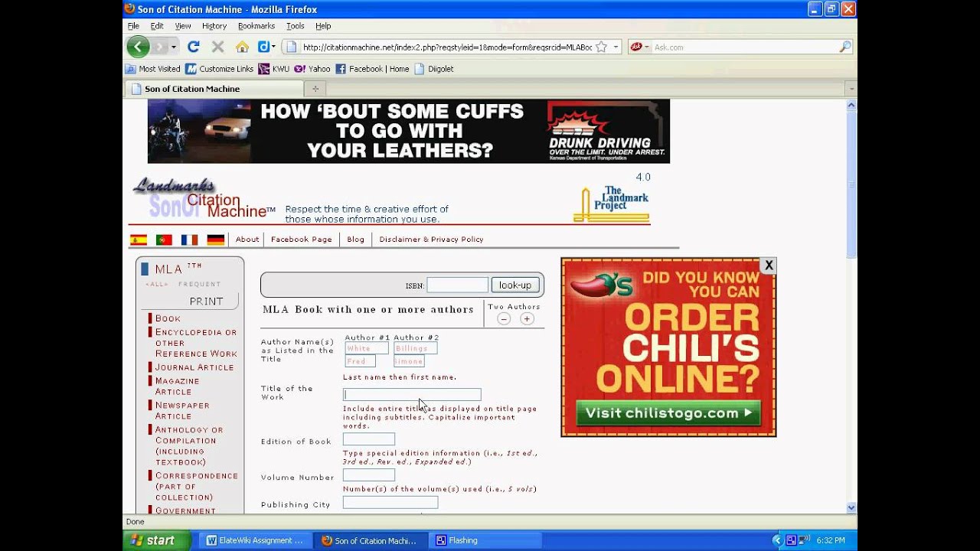980x551 pixels.
Task: Click Author #1 first name field
Action: [x=360, y=361]
